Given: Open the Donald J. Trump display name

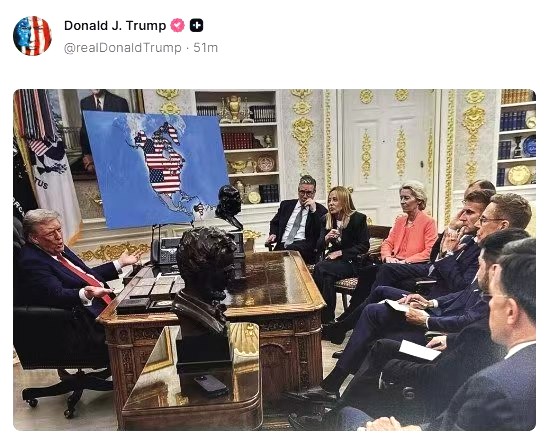Looking at the screenshot, I should pos(115,26).
